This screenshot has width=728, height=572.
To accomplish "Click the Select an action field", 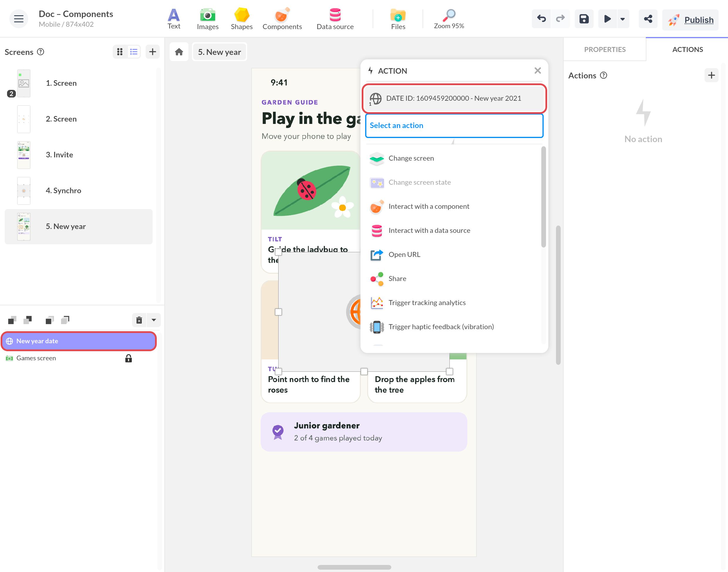I will point(454,126).
